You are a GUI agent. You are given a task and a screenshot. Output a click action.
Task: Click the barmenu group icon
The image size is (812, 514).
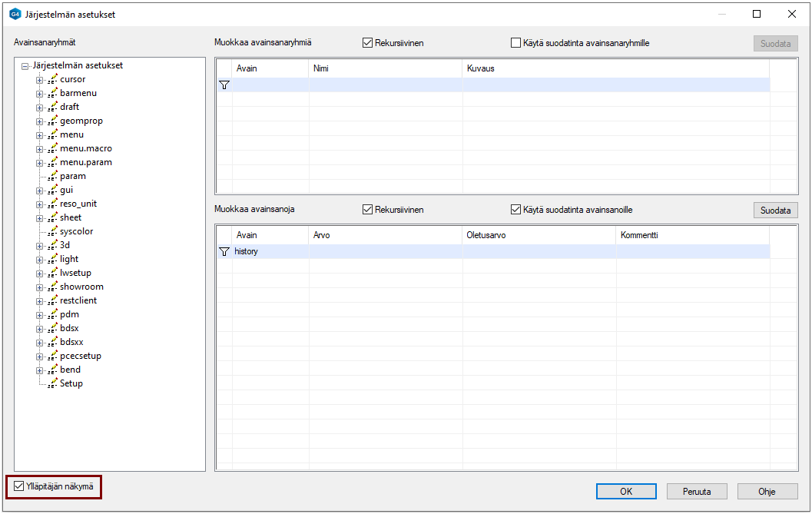tap(52, 93)
